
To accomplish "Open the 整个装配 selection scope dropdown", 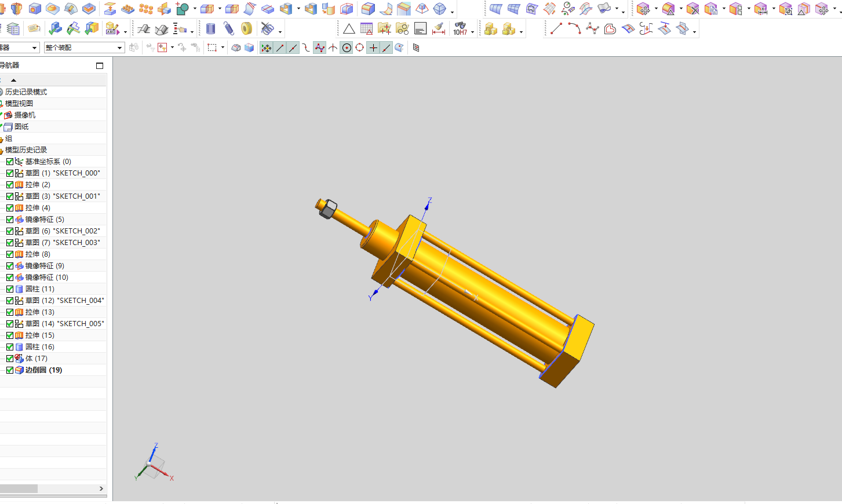I will 84,48.
